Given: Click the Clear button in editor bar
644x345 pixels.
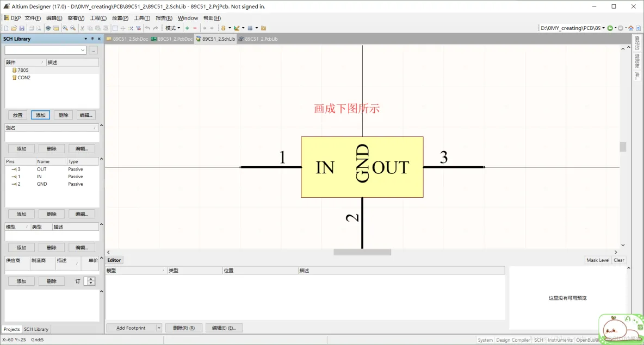Looking at the screenshot, I should coord(618,260).
